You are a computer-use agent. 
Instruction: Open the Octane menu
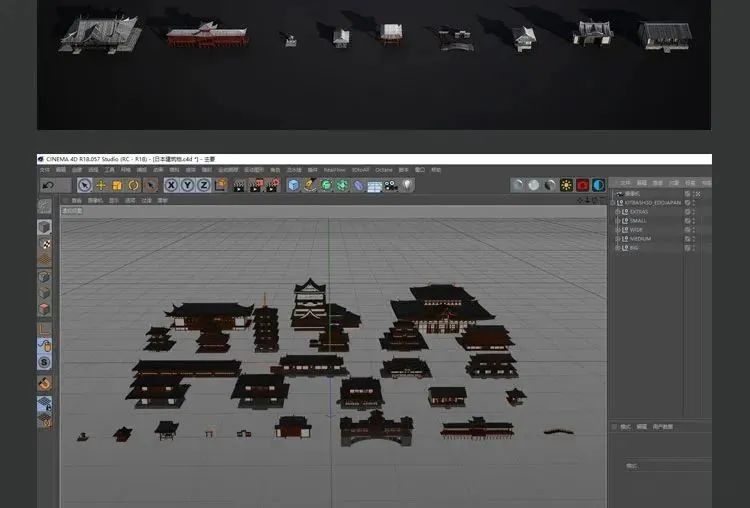pos(384,170)
